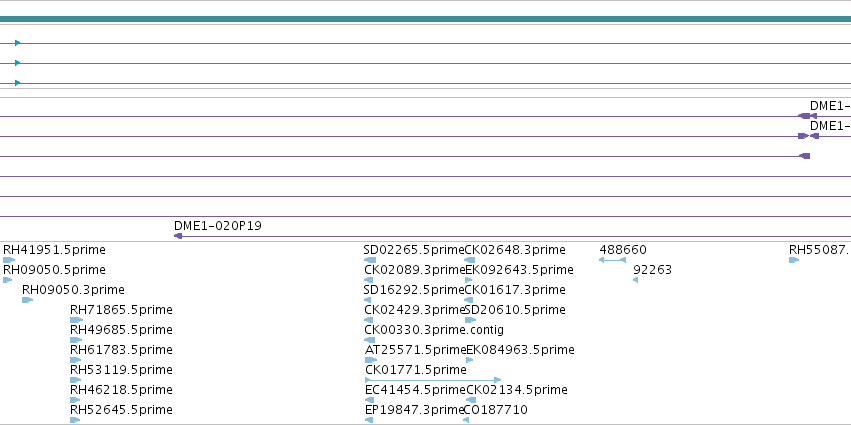The width and height of the screenshot is (851, 425).
Task: Pick the small glyph beneath SD16292.5prime
Action: pos(367,300)
